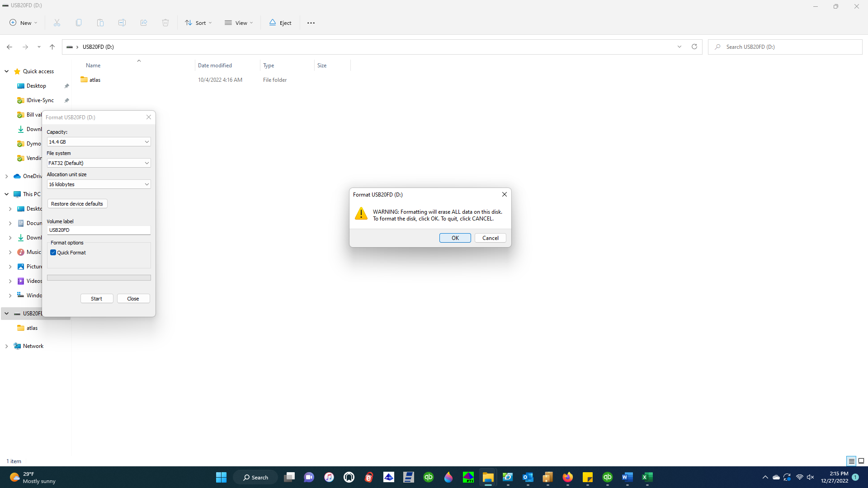Screen dimensions: 868x488
Task: Click the Delete icon in the toolbar
Action: pos(165,23)
